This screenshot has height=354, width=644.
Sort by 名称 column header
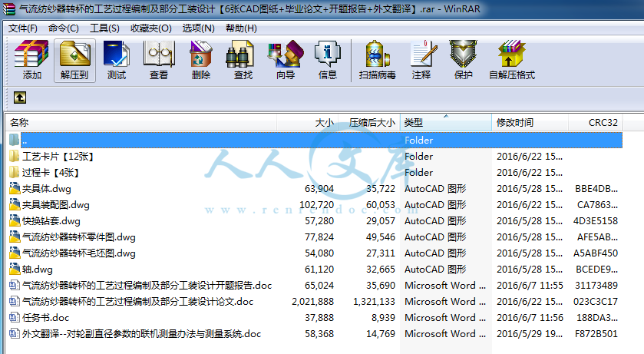coord(141,122)
